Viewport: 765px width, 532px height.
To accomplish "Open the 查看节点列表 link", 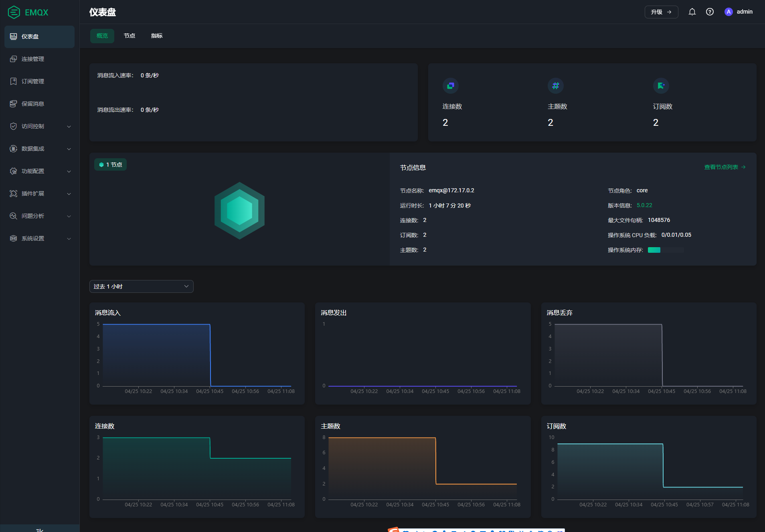I will pyautogui.click(x=725, y=167).
